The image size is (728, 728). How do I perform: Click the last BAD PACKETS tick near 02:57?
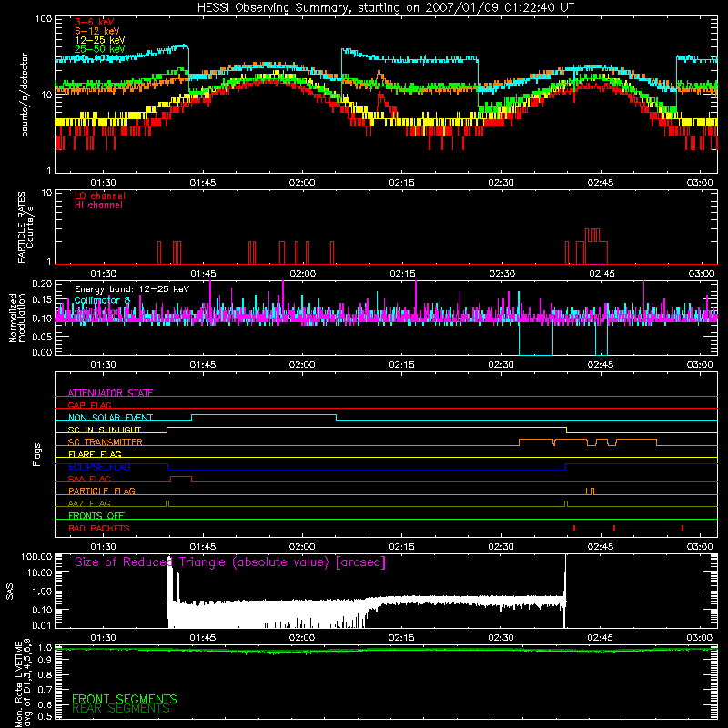click(x=682, y=528)
